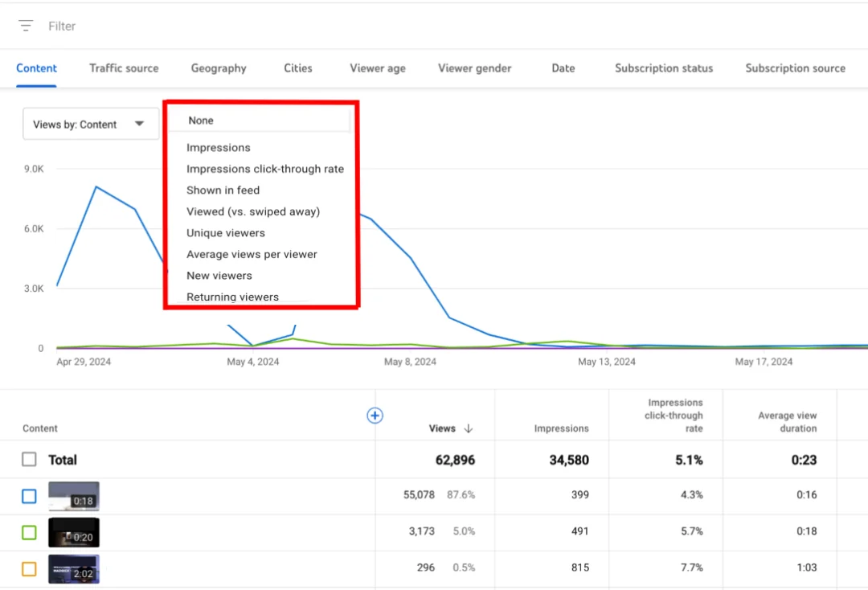868x590 pixels.
Task: Open the Traffic source tab
Action: 124,68
